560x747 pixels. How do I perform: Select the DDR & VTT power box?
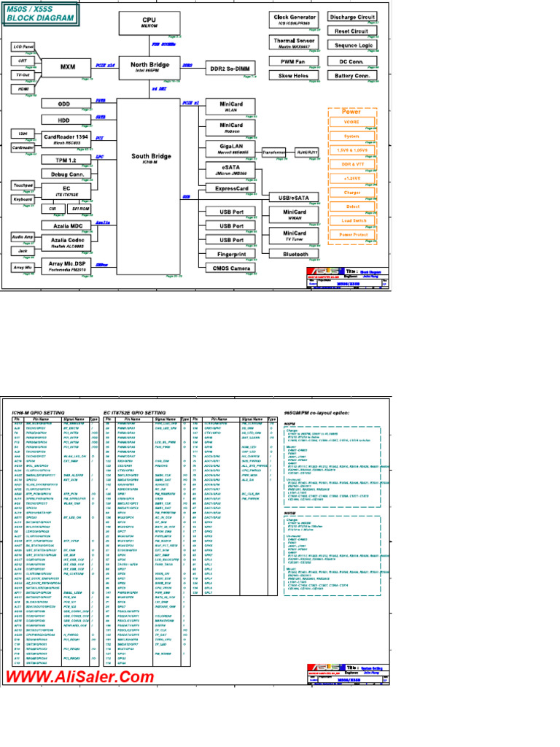(x=352, y=164)
